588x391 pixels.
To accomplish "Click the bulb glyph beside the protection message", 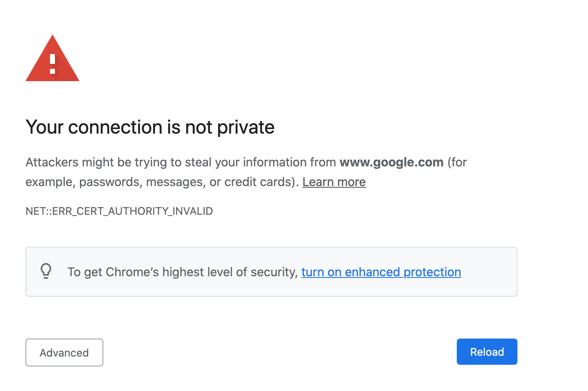I will pos(46,271).
